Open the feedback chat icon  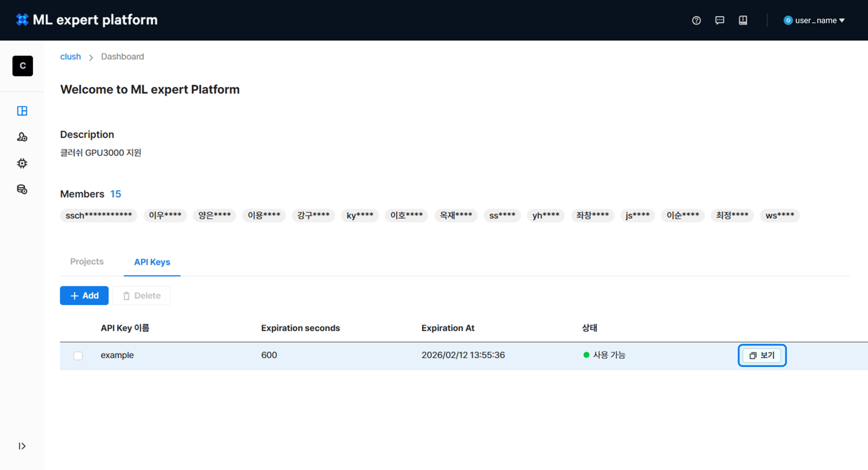(719, 20)
